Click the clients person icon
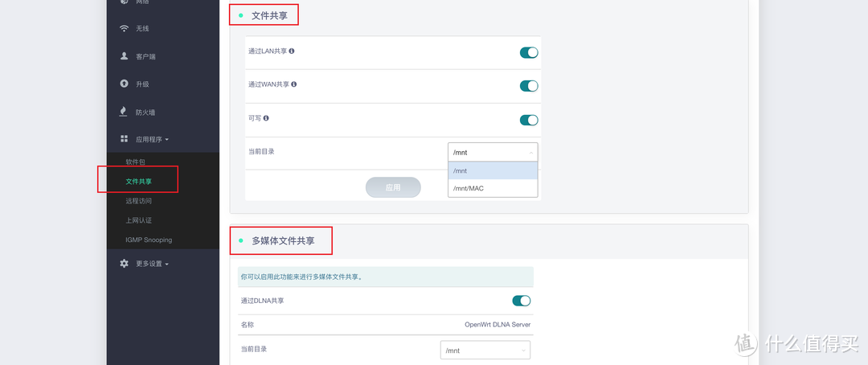Screen dimensions: 868x365 coord(124,56)
